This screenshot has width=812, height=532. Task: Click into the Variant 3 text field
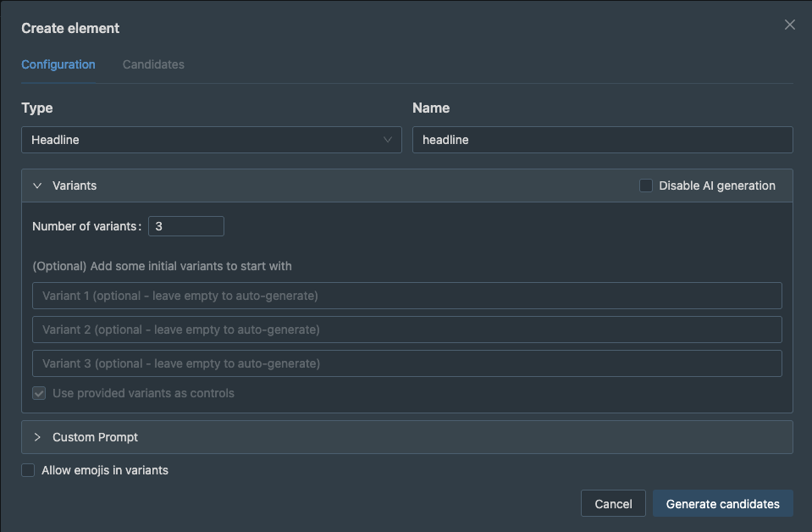pyautogui.click(x=406, y=363)
